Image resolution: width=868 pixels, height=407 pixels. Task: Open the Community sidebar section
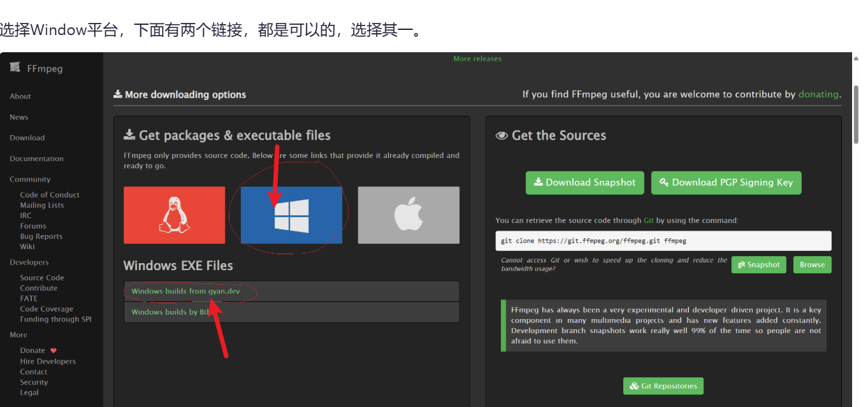pos(30,180)
